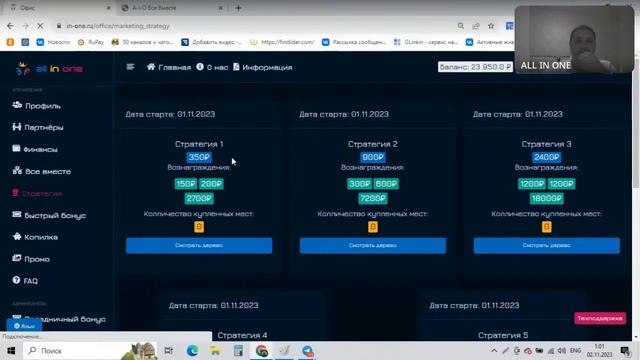Viewport: 640px width, 360px height.
Task: Bookmark this page with the star icon
Action: pyautogui.click(x=491, y=26)
